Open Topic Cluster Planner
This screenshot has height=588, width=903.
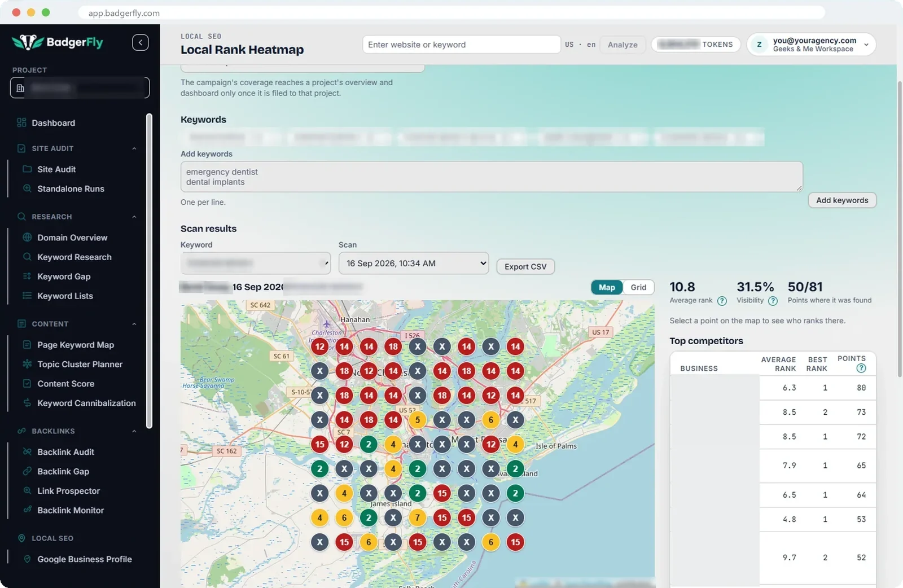(80, 364)
